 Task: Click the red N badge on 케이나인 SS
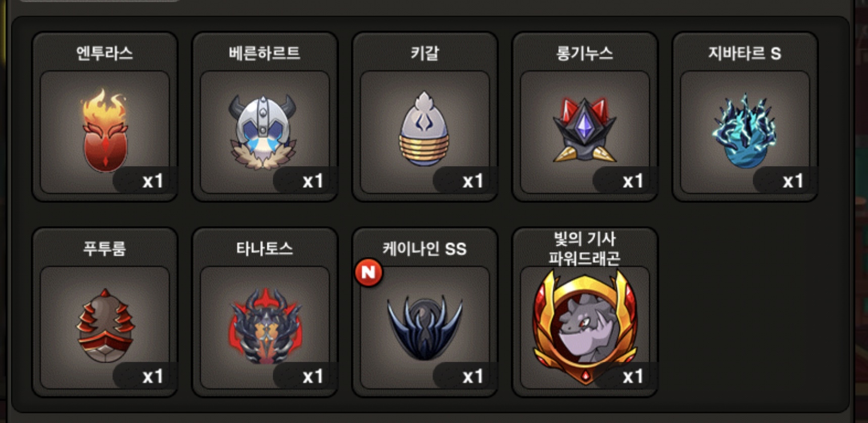368,272
